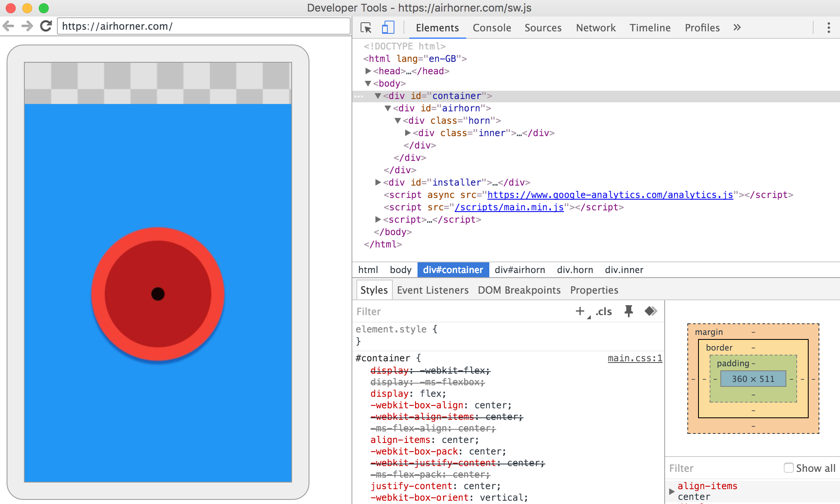This screenshot has height=504, width=840.
Task: Click the URL address field
Action: (203, 26)
